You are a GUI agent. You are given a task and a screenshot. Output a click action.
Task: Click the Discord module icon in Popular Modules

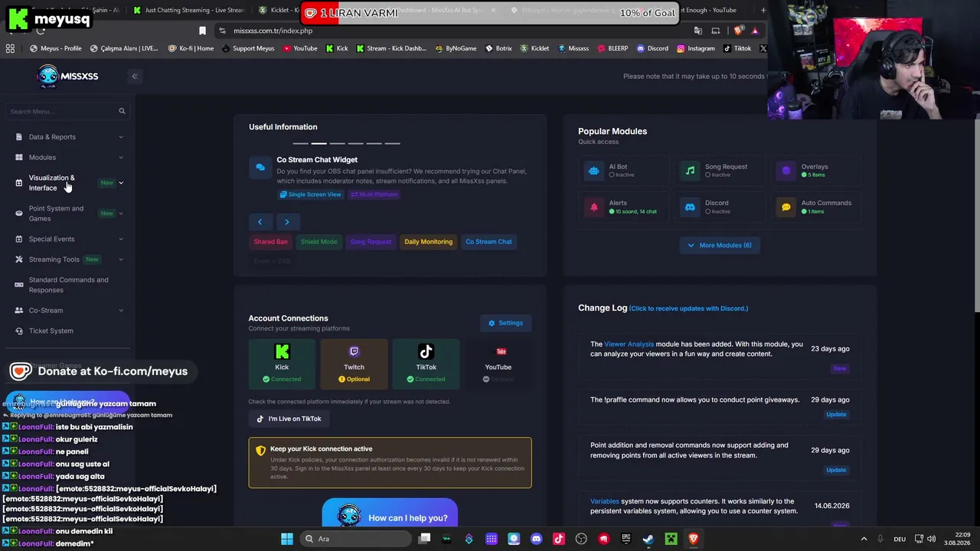click(x=690, y=207)
